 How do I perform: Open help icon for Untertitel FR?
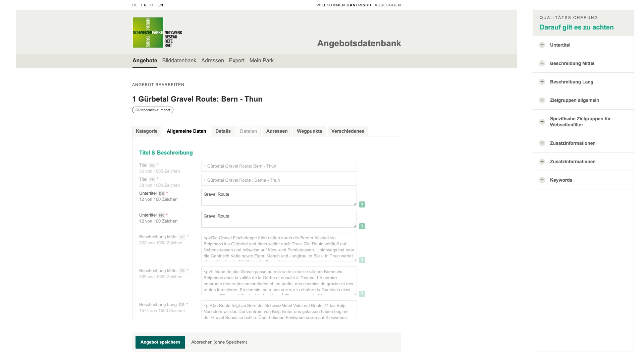362,226
